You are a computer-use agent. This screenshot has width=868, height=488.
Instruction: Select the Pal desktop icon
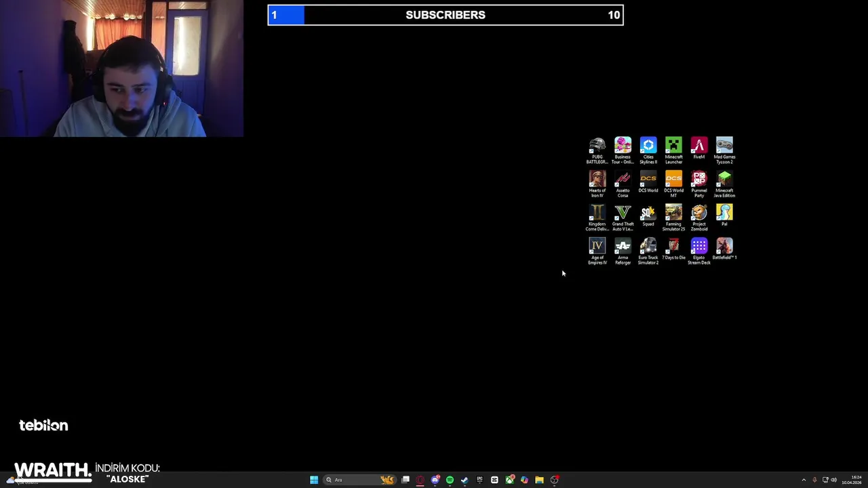(x=724, y=216)
